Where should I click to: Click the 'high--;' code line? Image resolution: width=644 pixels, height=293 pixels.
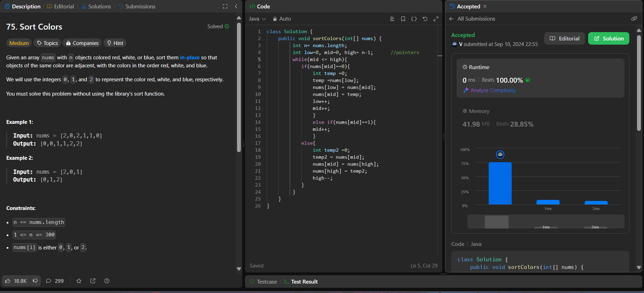[x=323, y=178]
